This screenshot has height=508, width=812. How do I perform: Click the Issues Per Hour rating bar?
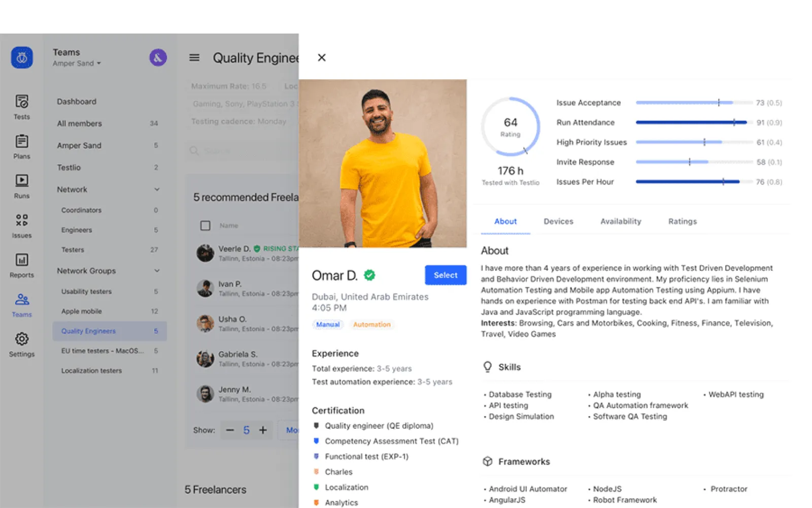click(694, 182)
